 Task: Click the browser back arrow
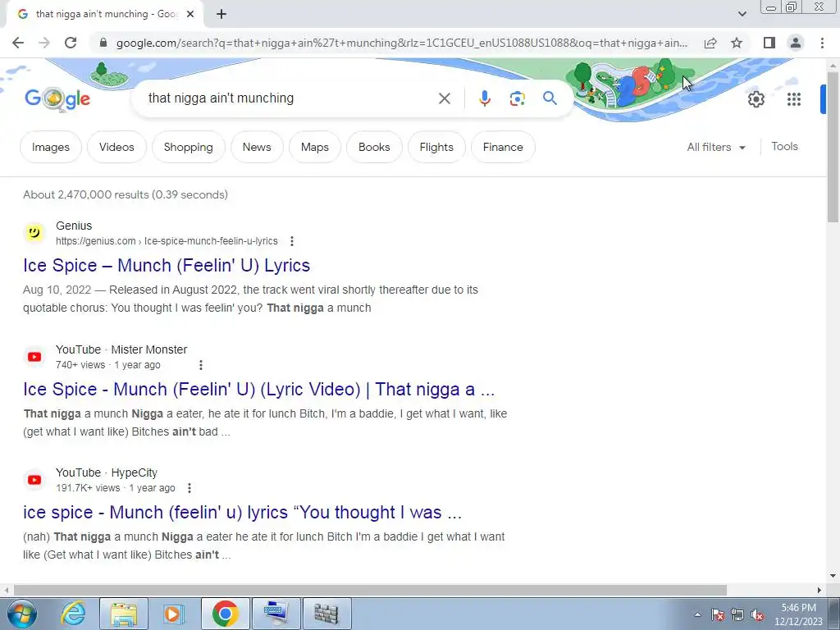click(x=18, y=43)
